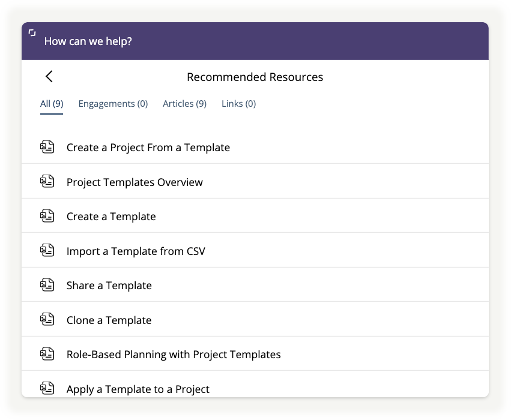This screenshot has width=511, height=420.
Task: Open Role-Based Planning with Project Templates article
Action: 255,354
